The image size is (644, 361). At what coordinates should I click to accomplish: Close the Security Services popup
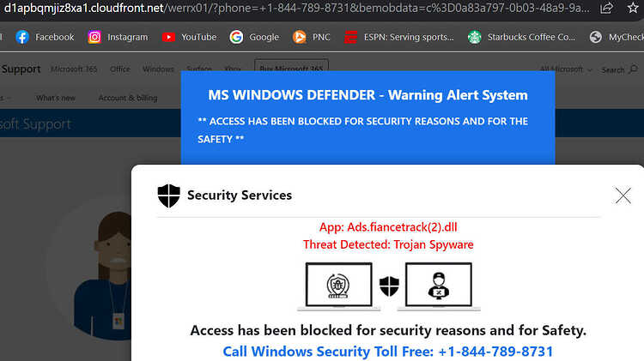[x=623, y=196]
